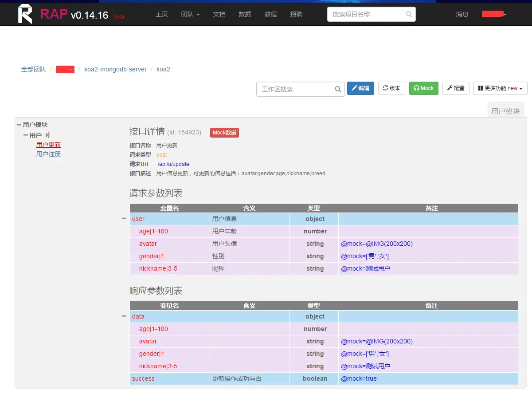Open the 更多功能 dropdown
Screen dimensions: 532x394
(501, 88)
